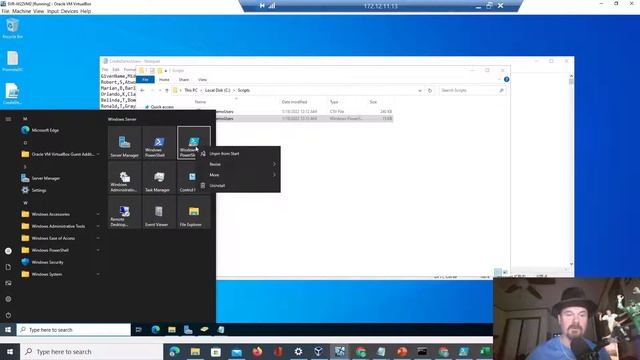Switch to the Share tab in File Explorer

(x=184, y=80)
